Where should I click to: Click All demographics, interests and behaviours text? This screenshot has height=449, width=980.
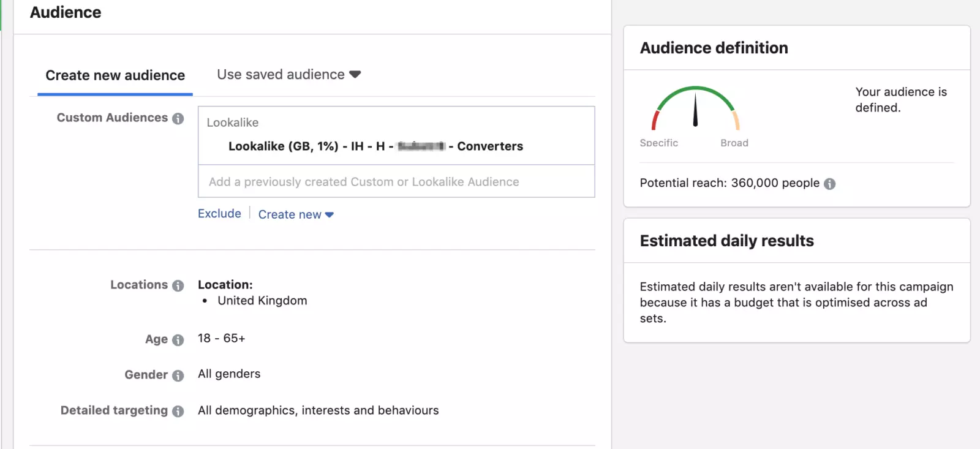coord(318,410)
